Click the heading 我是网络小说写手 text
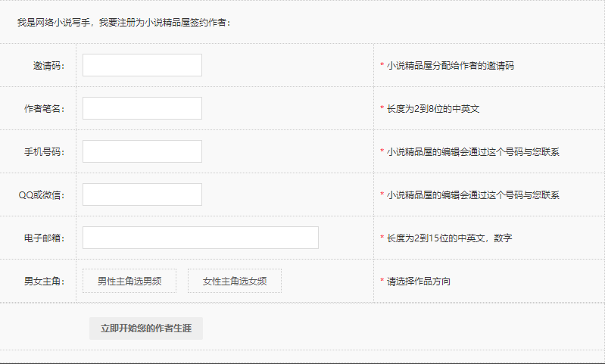This screenshot has height=364, width=605. (x=124, y=22)
